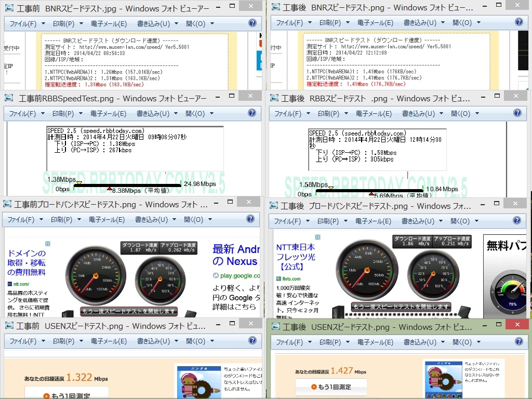
Task: Open help in 工事前RBBSpeedTest.png window
Action: point(252,113)
